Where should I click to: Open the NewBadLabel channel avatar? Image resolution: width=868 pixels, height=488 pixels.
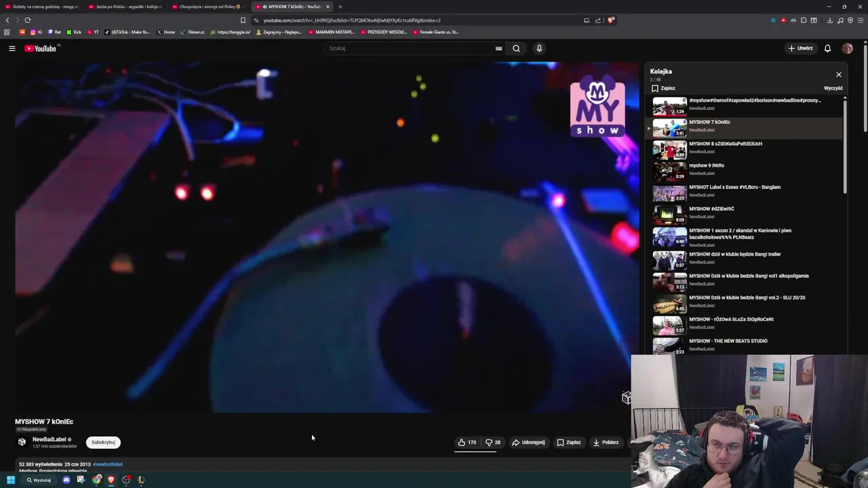coord(22,442)
